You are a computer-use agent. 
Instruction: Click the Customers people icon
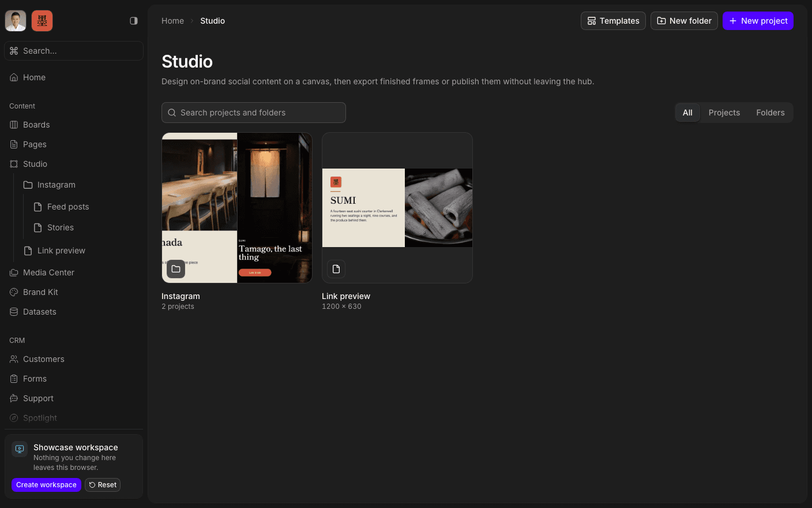(x=14, y=359)
